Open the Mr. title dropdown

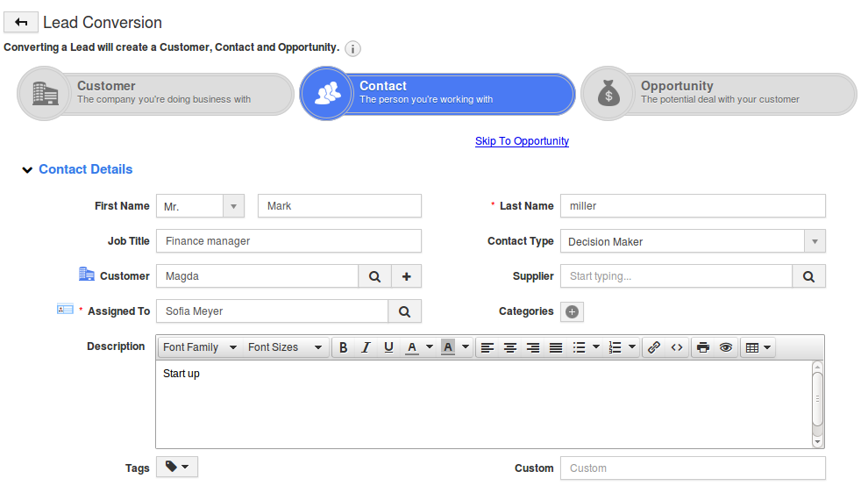[x=233, y=206]
